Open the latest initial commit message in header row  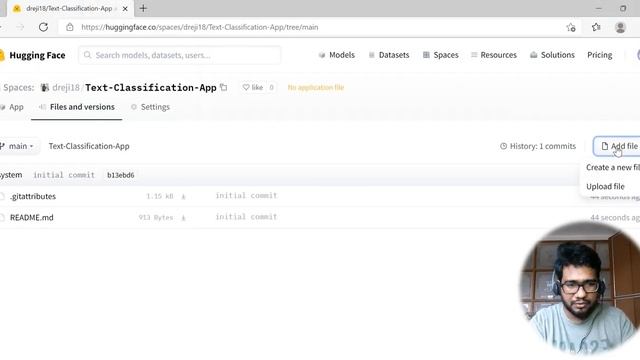(64, 175)
